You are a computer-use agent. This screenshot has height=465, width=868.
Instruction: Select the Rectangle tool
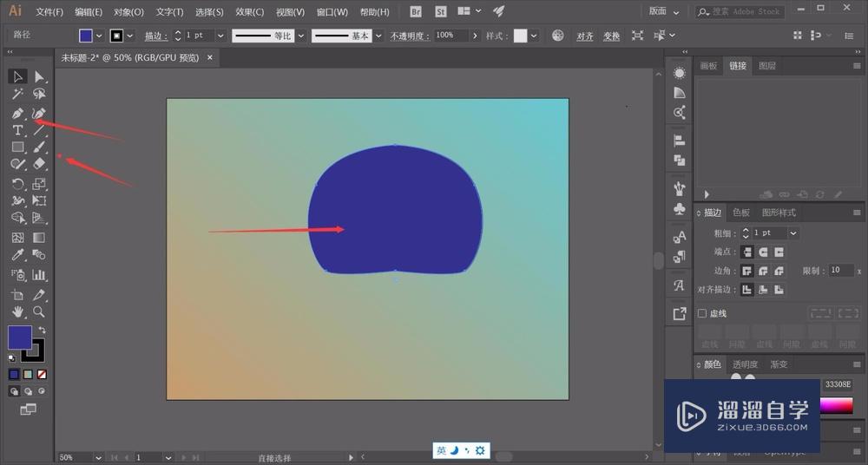(x=17, y=147)
